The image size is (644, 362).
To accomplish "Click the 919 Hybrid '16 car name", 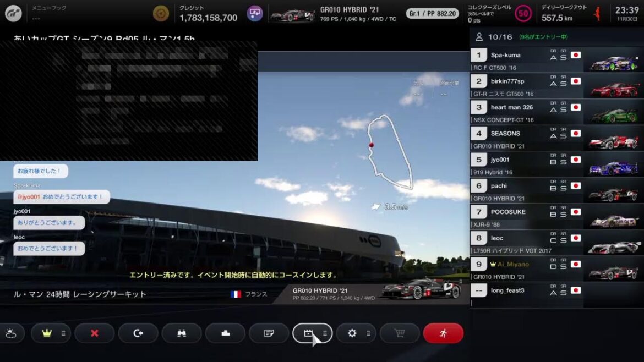I will coord(493,172).
